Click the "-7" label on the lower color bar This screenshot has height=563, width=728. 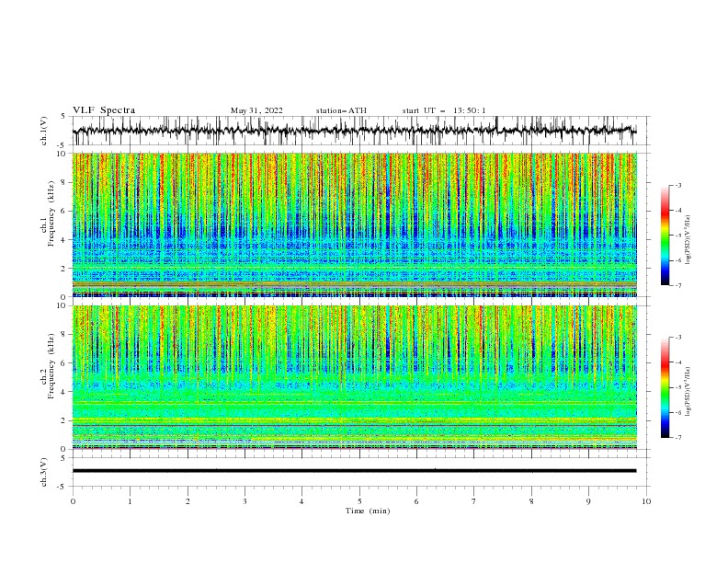677,438
